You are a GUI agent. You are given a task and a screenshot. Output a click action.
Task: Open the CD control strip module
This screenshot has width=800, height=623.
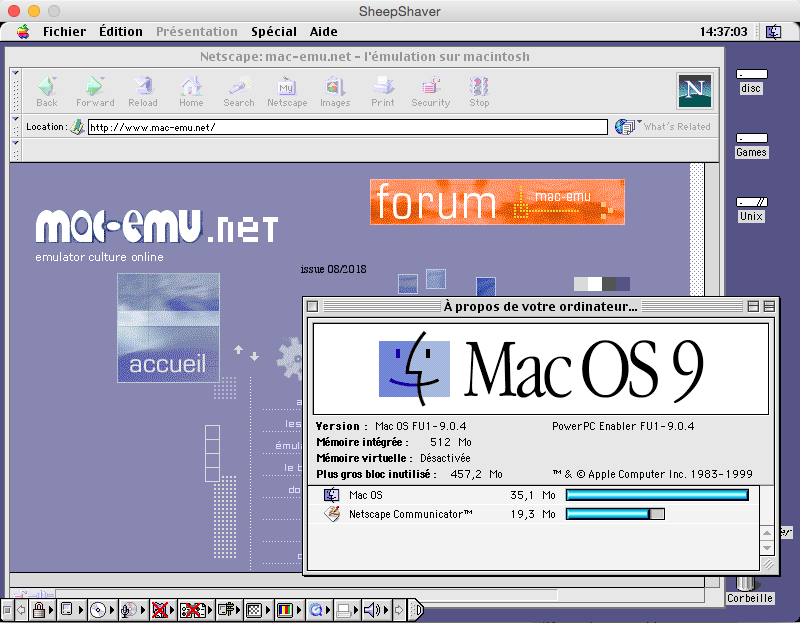102,610
